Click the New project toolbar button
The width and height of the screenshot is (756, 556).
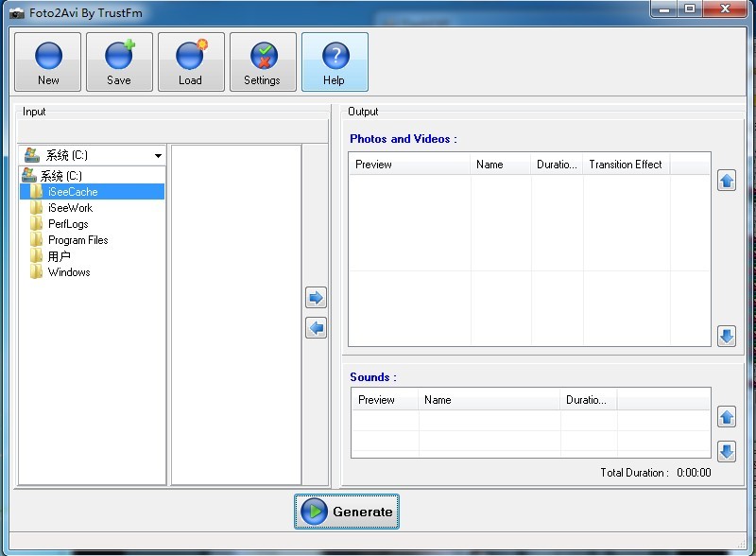click(x=48, y=62)
